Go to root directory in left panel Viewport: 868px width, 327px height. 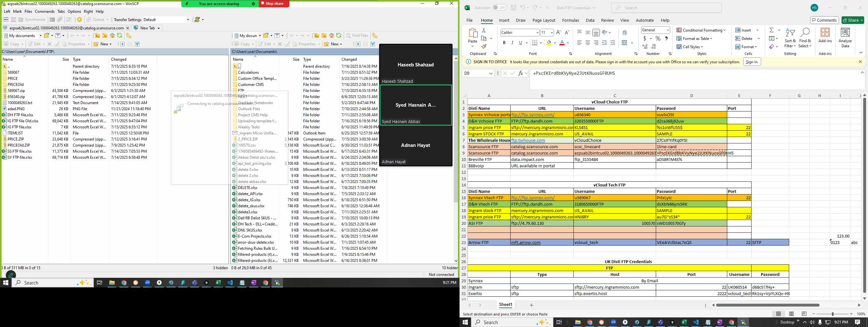[x=104, y=35]
